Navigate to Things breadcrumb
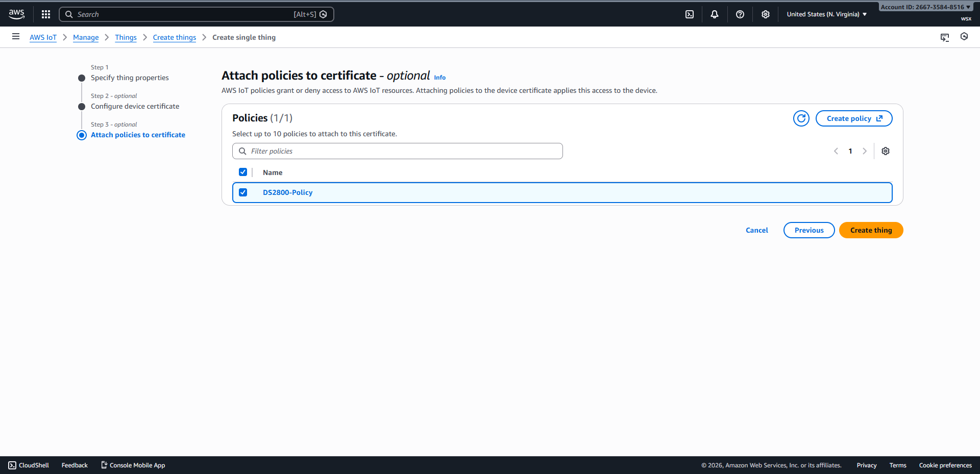Screen dimensions: 980x474 pos(126,37)
